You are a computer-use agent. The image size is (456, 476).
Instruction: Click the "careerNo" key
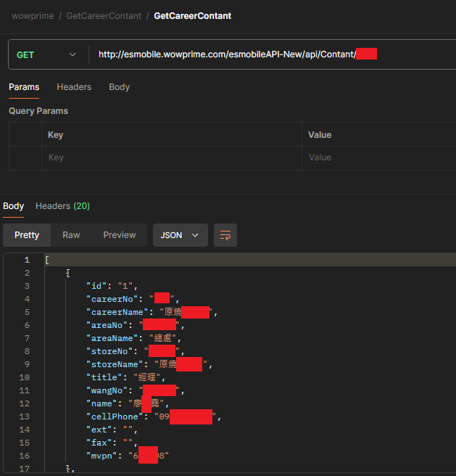(x=112, y=299)
